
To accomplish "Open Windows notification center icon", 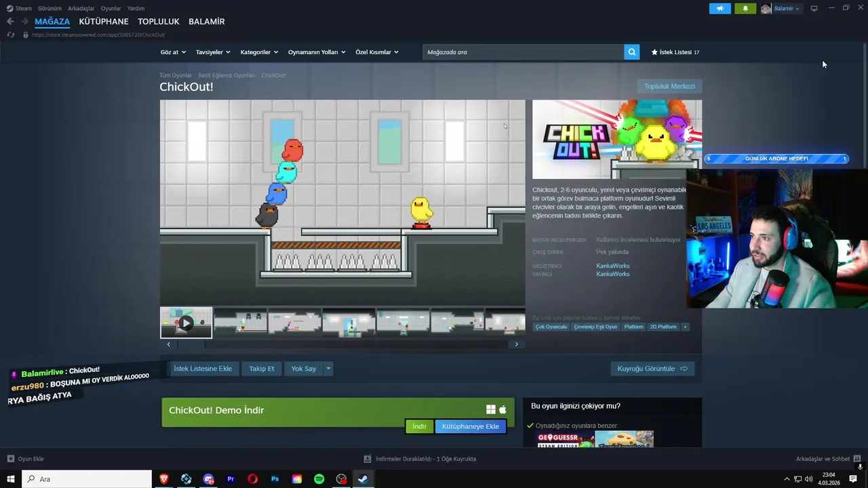I will point(853,479).
